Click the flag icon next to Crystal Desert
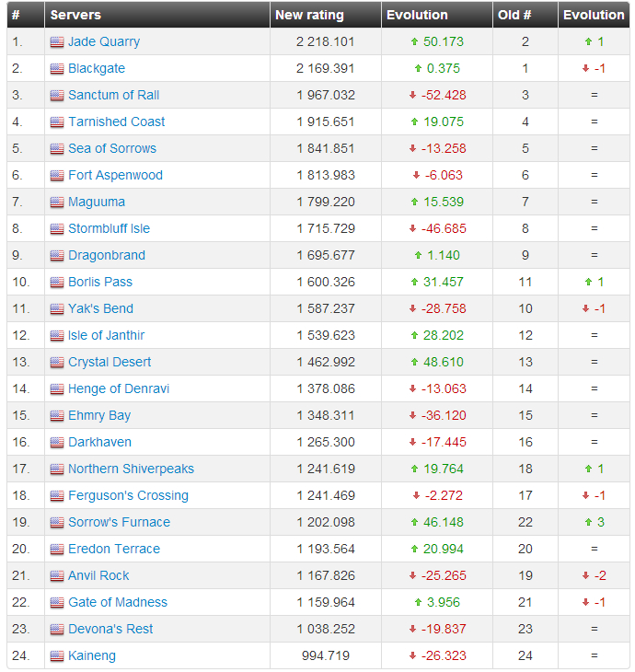The image size is (635, 672). pyautogui.click(x=56, y=362)
